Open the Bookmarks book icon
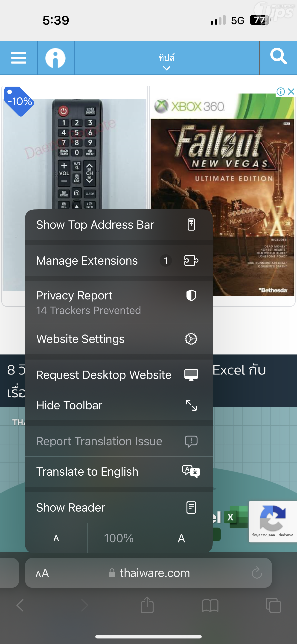Screen dimensions: 297x644 pos(210,605)
